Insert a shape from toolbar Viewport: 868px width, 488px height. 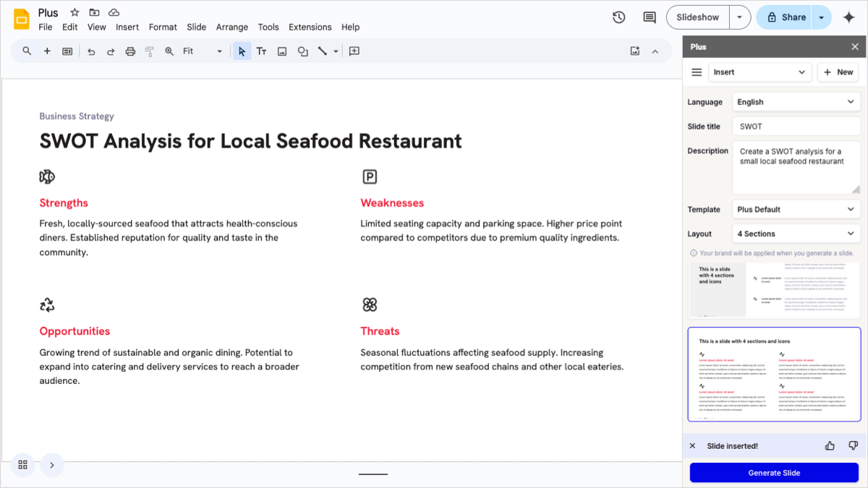click(303, 51)
